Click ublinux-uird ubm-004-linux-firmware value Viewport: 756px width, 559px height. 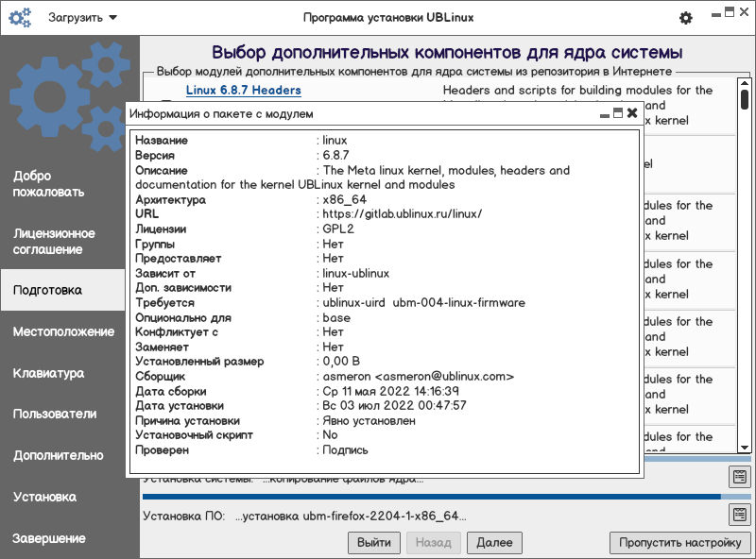423,302
